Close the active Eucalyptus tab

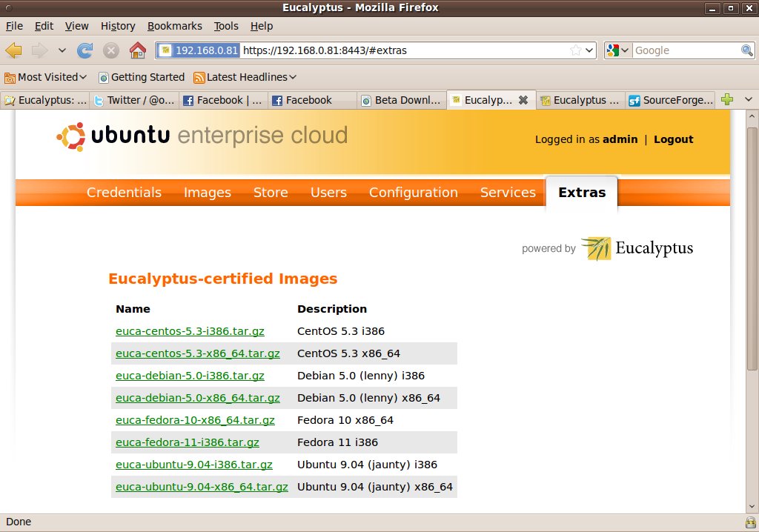pos(523,100)
